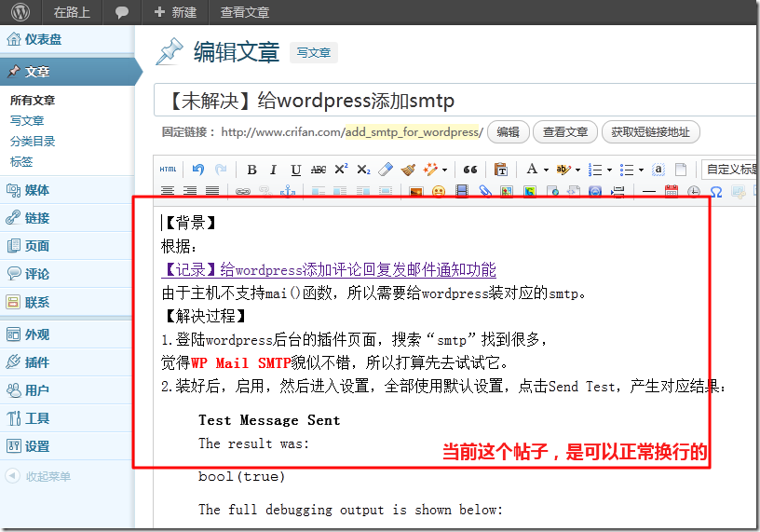Attach a file with paperclip icon
Viewport: 760px width, 532px height.
[484, 191]
